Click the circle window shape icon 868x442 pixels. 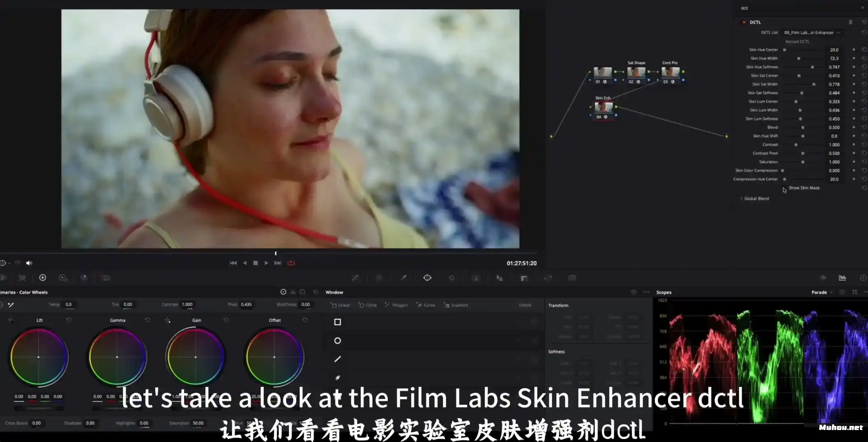point(337,341)
